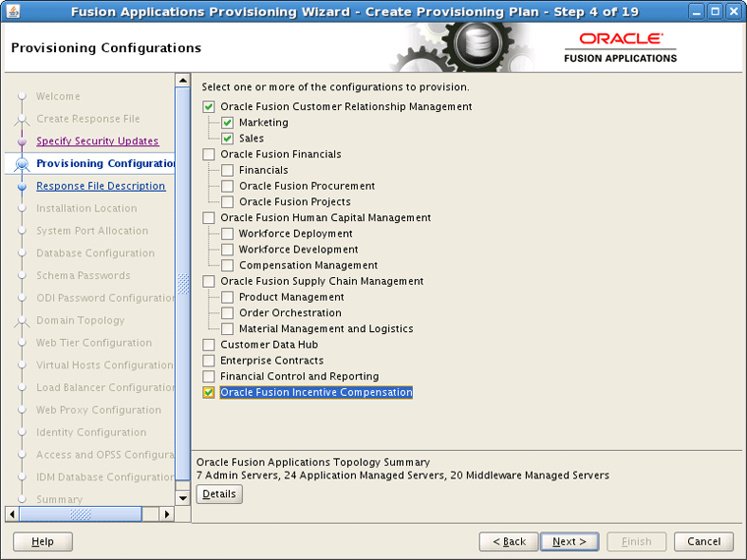Click the vertical scrollbar thumb in steps pane
747x560 pixels.
(183, 284)
